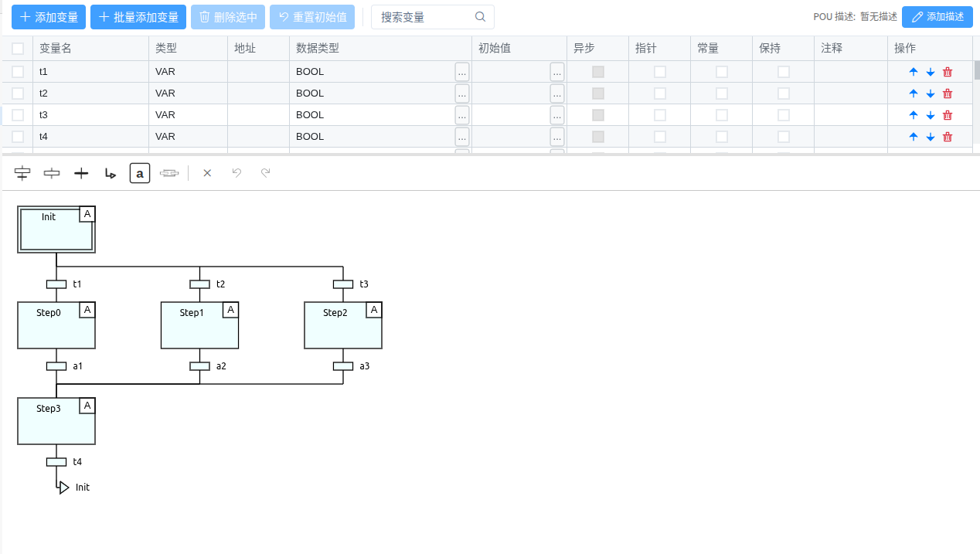Move variable t2 down
980x554 pixels.
click(x=931, y=93)
